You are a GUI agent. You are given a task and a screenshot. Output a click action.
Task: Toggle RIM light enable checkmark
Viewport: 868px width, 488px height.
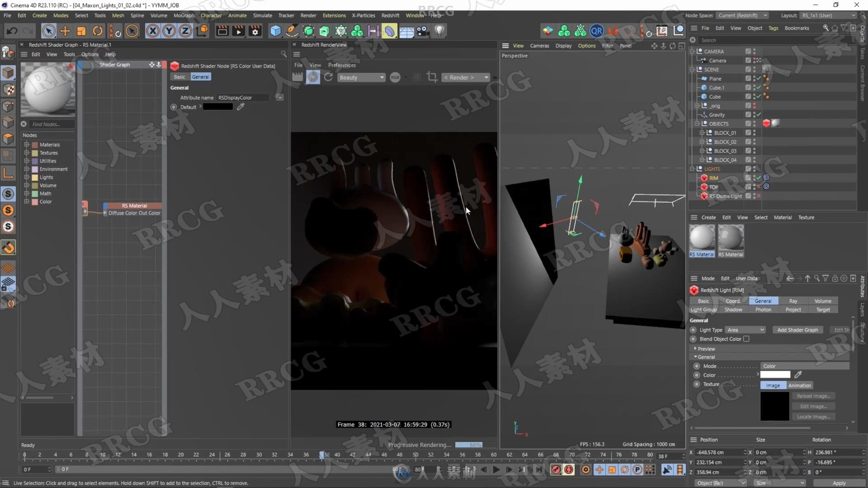click(759, 178)
